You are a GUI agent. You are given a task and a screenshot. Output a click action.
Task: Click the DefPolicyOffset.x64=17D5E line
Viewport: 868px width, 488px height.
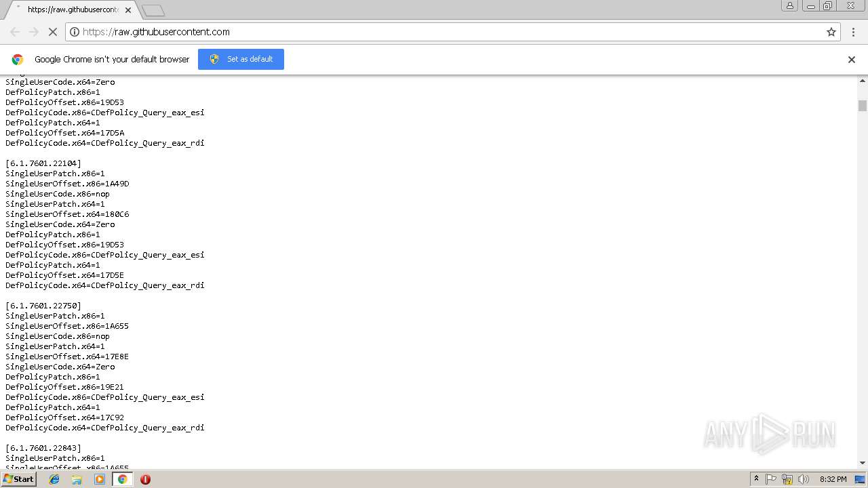tap(65, 275)
